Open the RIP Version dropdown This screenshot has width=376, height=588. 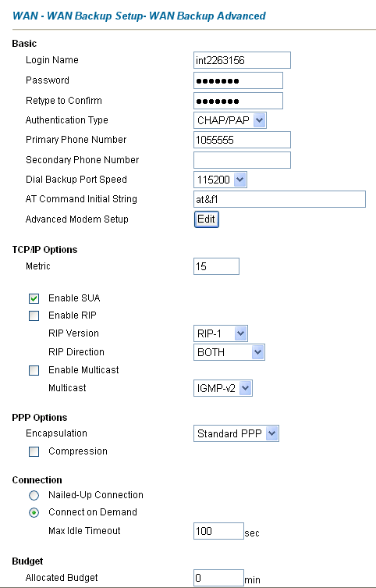pos(221,333)
